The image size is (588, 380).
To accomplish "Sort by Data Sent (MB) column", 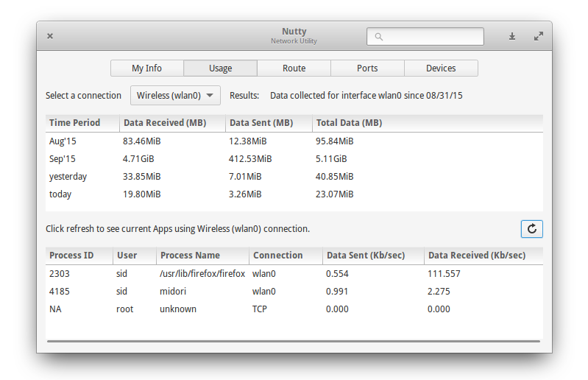I will click(x=269, y=123).
